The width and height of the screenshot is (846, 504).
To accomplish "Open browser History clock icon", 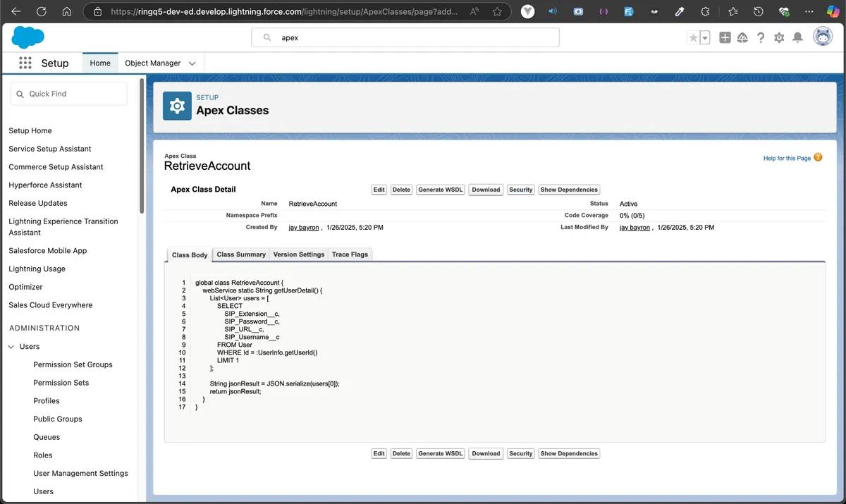I will click(758, 12).
